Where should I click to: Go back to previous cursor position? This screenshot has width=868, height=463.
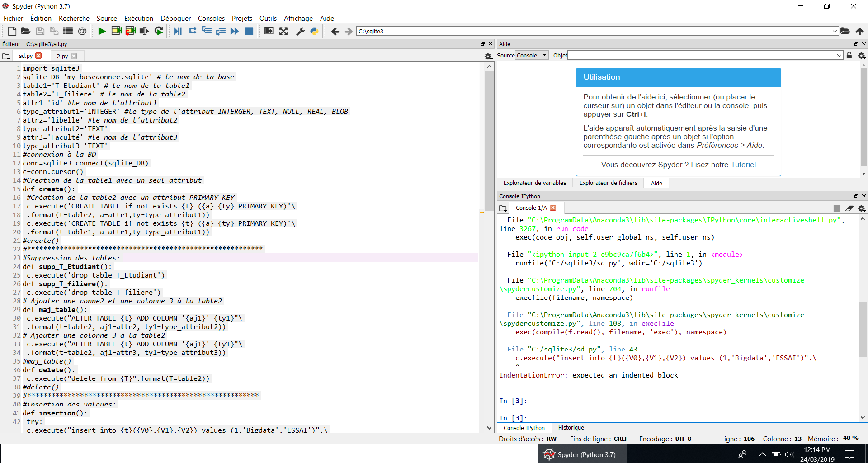335,31
